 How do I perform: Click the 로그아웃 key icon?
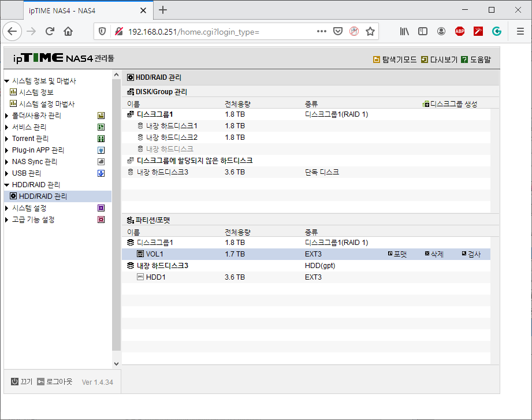(40, 382)
